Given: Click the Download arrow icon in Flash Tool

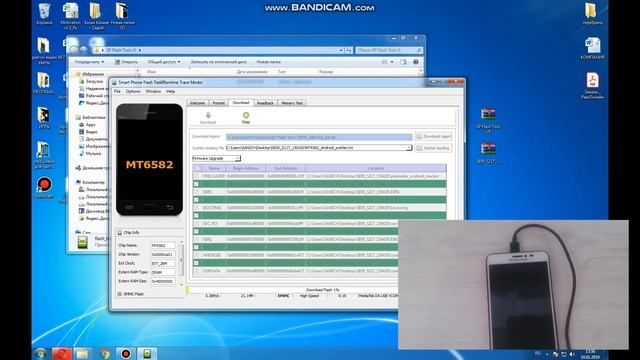Looking at the screenshot, I should click(x=208, y=116).
